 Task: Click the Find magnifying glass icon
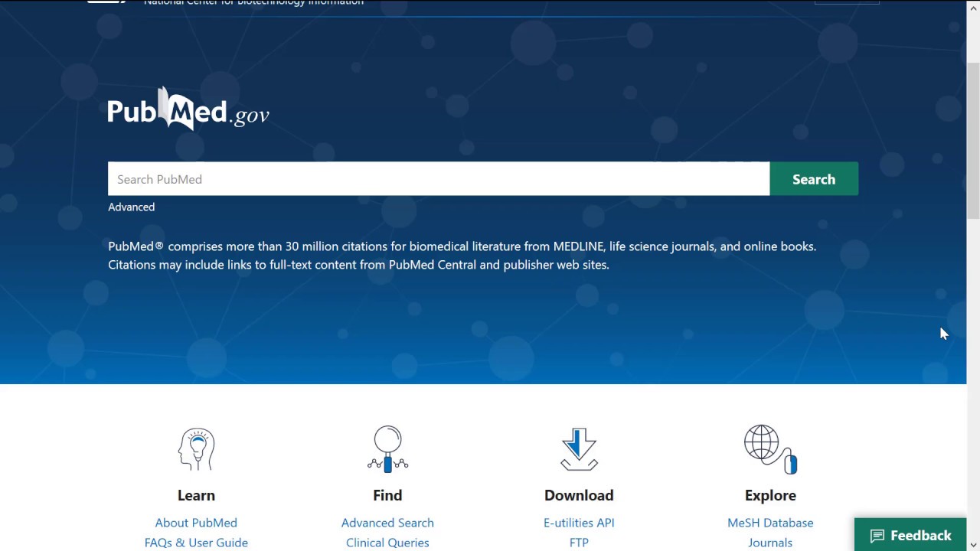387,449
